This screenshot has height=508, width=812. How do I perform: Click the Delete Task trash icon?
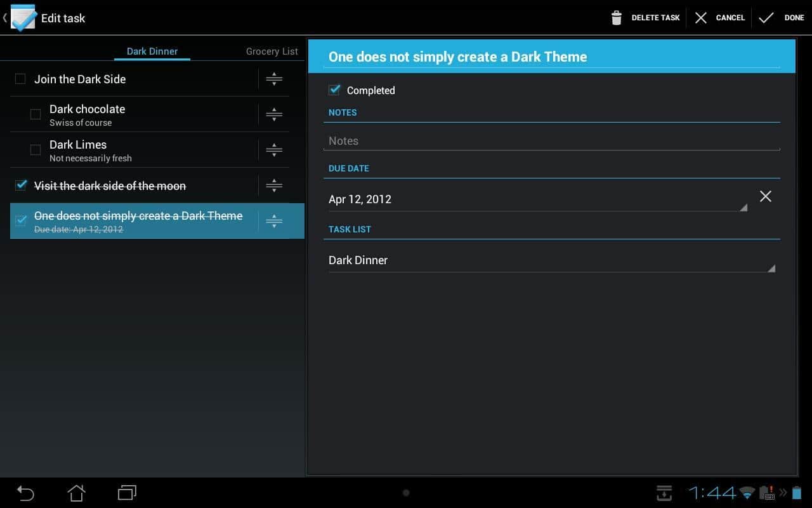tap(616, 18)
